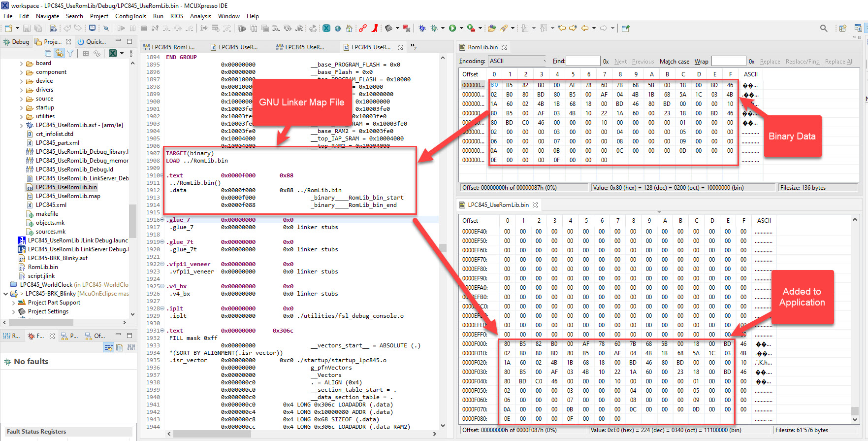Screen dimensions: 868x441
Task: Click the green Run play button icon
Action: pos(452,29)
